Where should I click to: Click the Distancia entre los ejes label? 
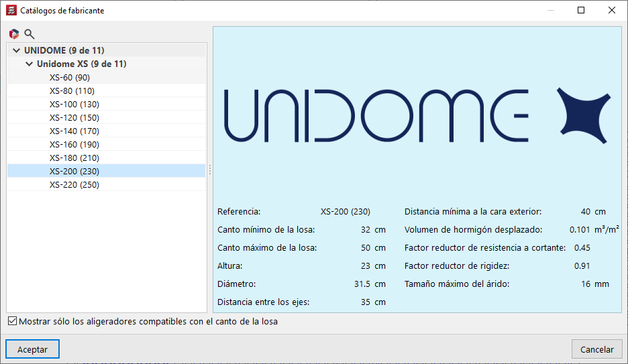pos(263,302)
